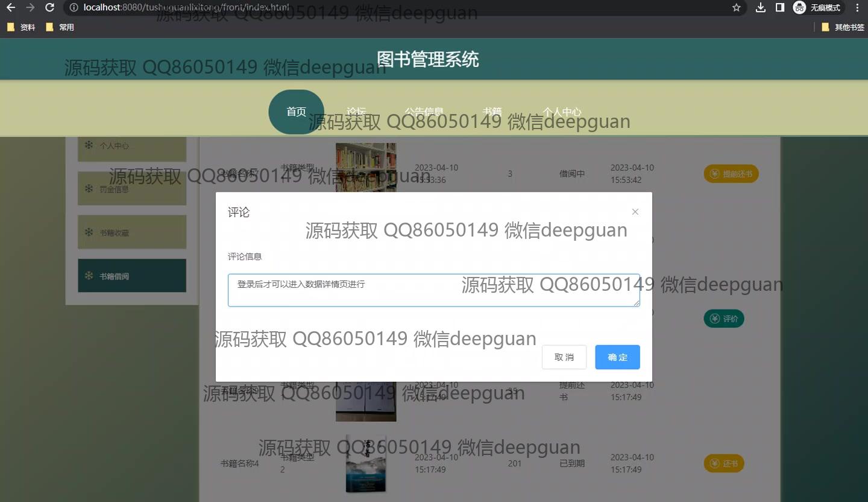The image size is (868, 502).
Task: Click the 评论信息 label in the dialog
Action: coord(245,256)
